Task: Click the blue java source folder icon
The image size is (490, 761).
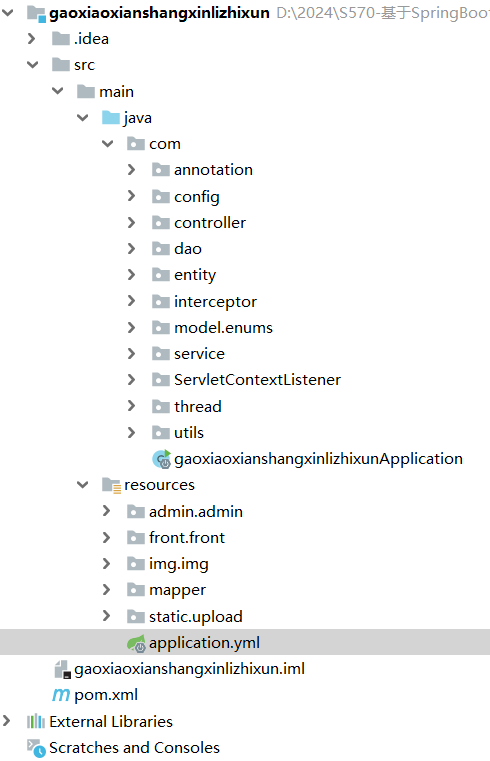Action: click(x=111, y=117)
